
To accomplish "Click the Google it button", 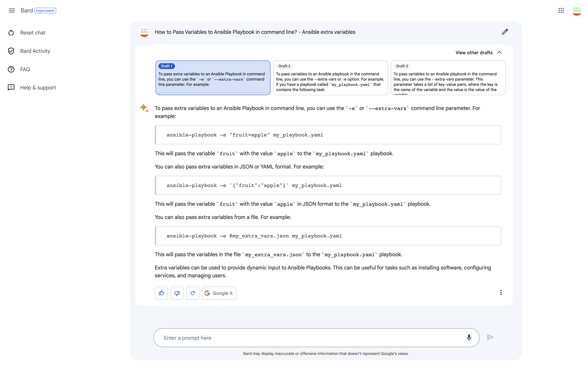I will pos(219,293).
